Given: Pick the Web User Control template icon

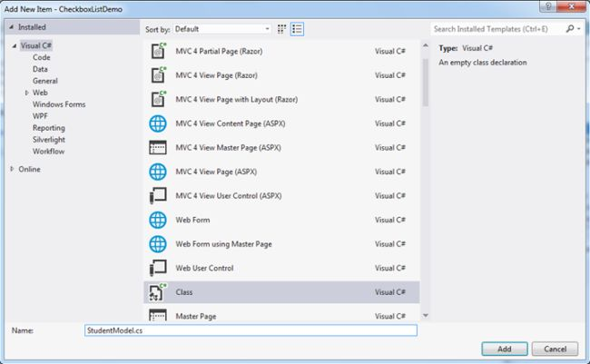Looking at the screenshot, I should tap(158, 268).
